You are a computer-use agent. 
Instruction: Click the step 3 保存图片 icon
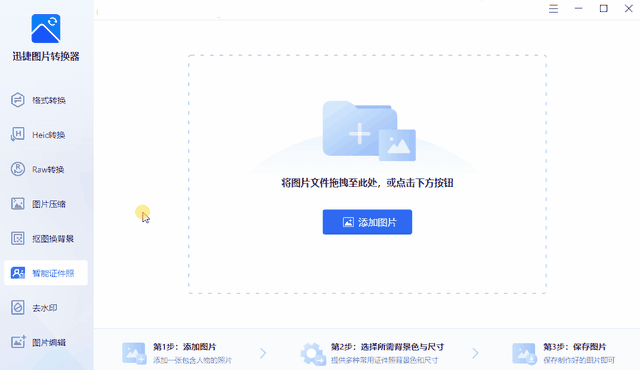(524, 353)
